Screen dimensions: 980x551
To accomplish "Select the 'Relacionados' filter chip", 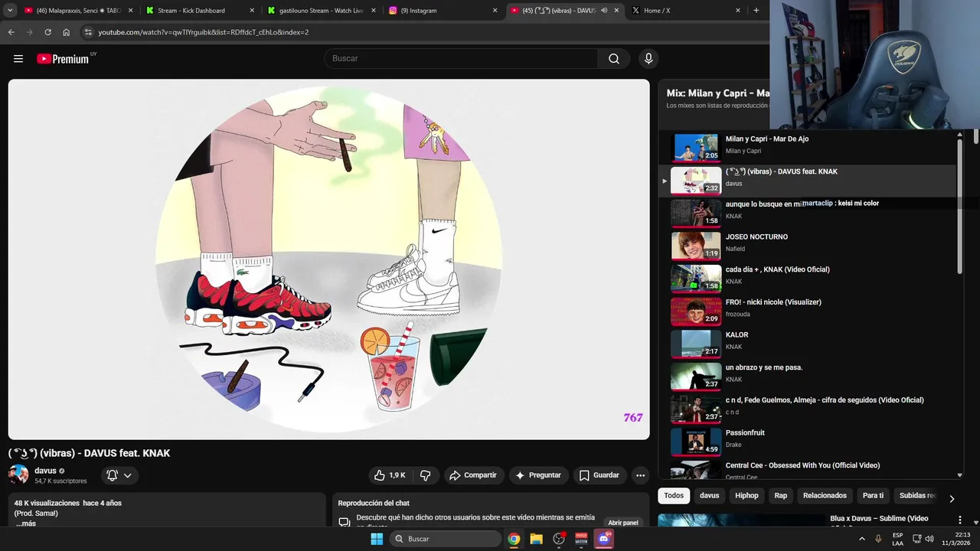I will (x=825, y=496).
